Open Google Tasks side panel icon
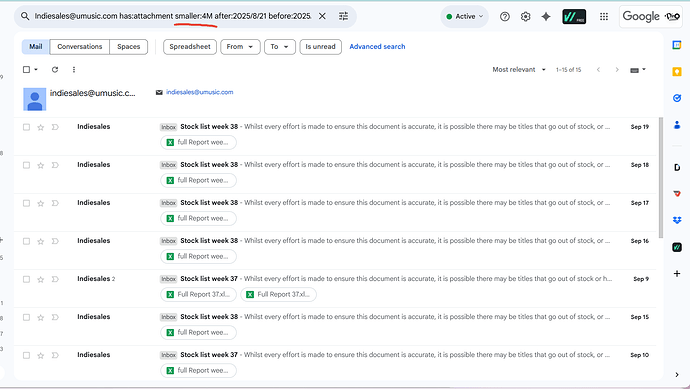This screenshot has height=389, width=690. coord(677,98)
